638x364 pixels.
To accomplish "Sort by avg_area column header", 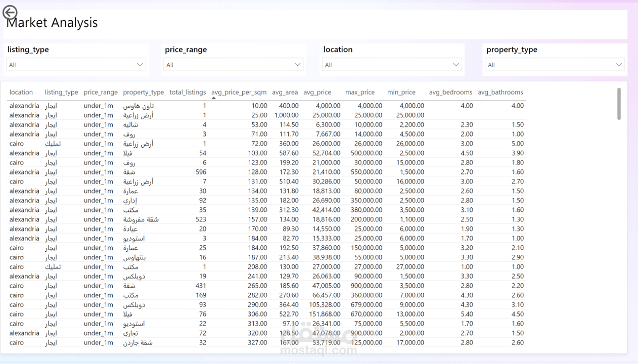I will coord(285,92).
